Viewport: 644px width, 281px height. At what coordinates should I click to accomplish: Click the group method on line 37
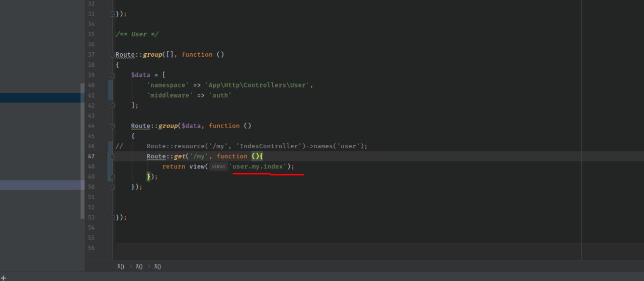[152, 54]
